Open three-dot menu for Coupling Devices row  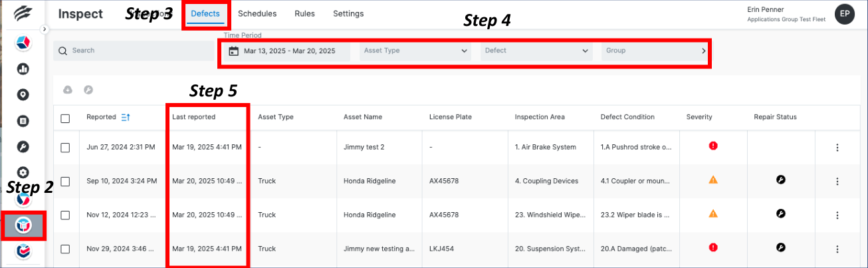(837, 181)
